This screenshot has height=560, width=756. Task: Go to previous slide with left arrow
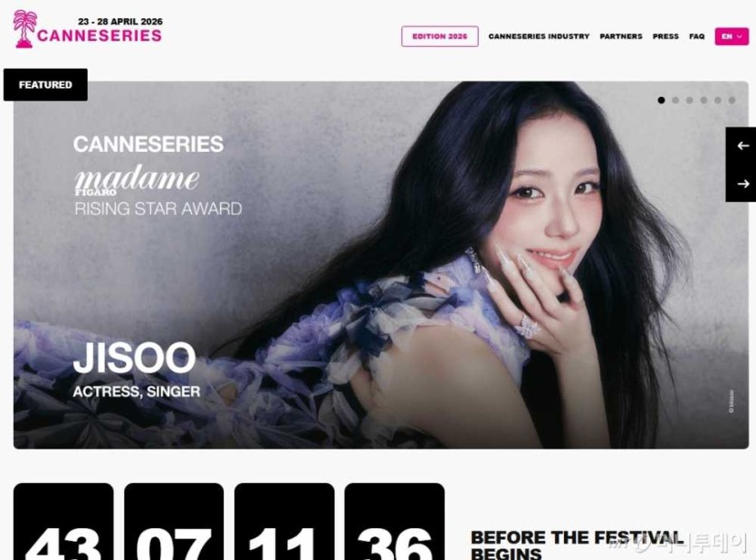click(x=742, y=146)
